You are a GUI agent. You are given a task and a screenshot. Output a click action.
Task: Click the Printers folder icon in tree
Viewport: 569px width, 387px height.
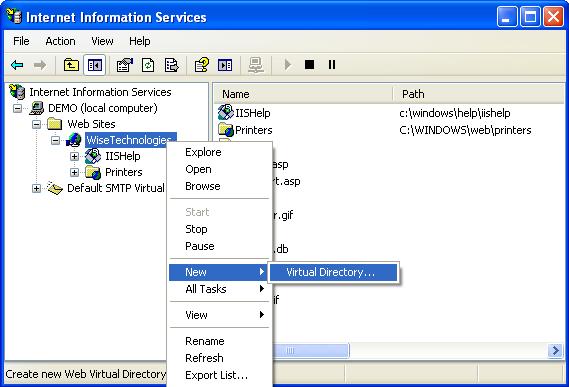tap(93, 172)
